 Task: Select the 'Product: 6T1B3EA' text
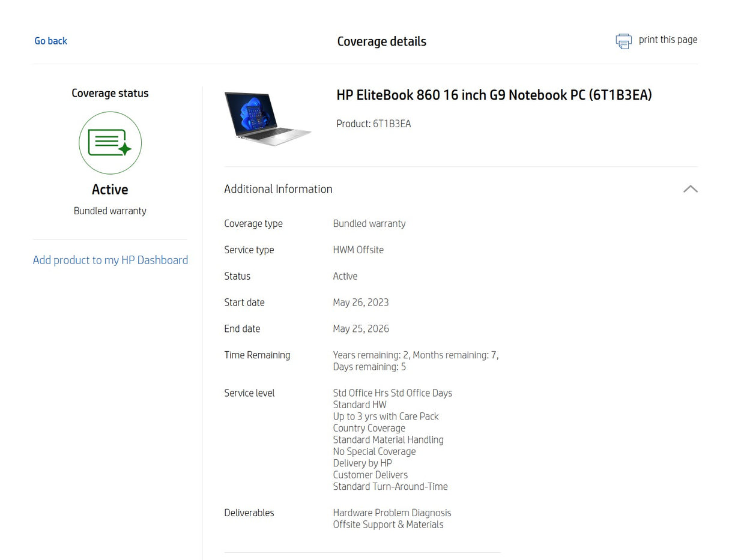tap(374, 124)
